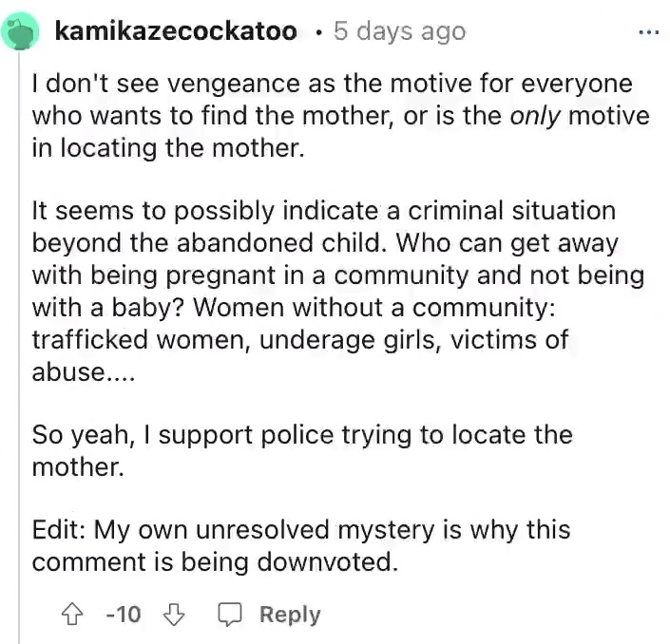Click the text 'in locating the mother.'
Screen dimensions: 670x644
[168, 148]
